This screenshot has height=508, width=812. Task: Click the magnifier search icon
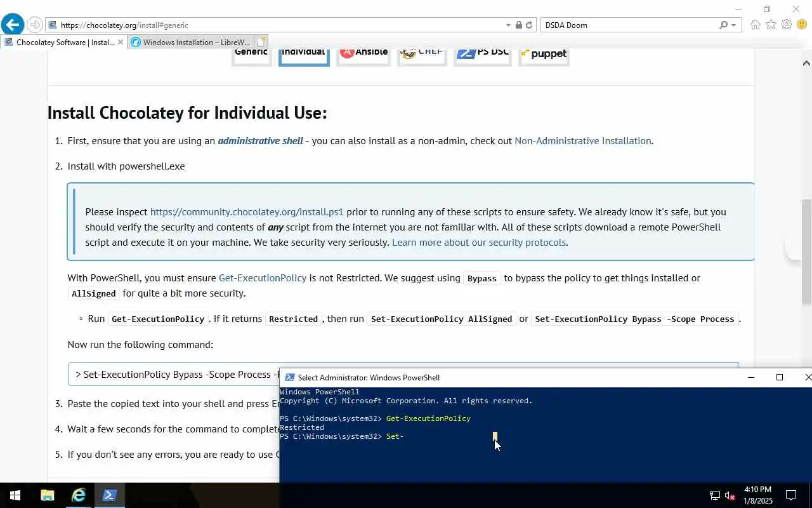click(x=723, y=25)
